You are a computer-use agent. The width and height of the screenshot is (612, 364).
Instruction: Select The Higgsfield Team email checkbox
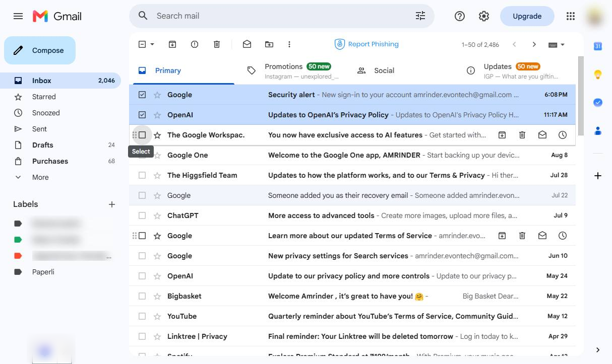click(142, 175)
